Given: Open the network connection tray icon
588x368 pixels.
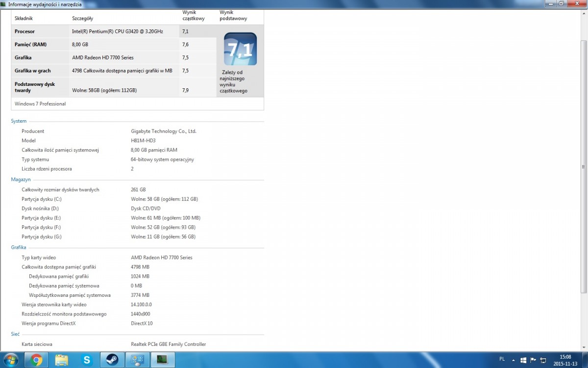Looking at the screenshot, I should pyautogui.click(x=542, y=360).
